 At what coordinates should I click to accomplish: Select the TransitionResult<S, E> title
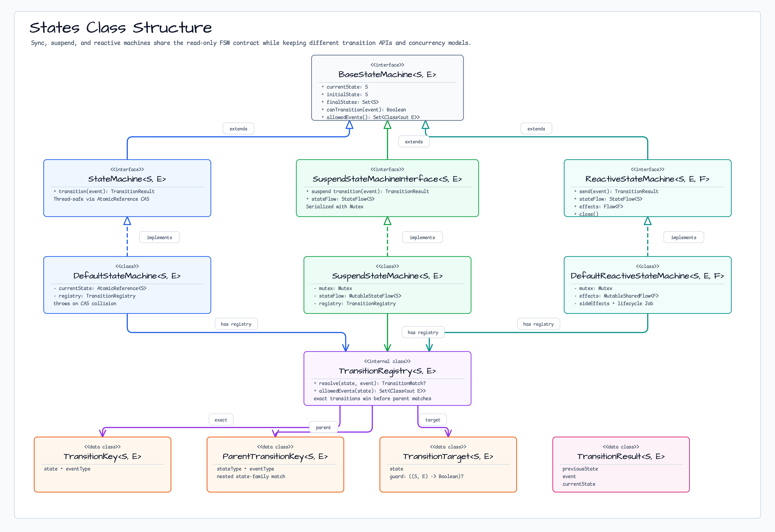click(621, 457)
